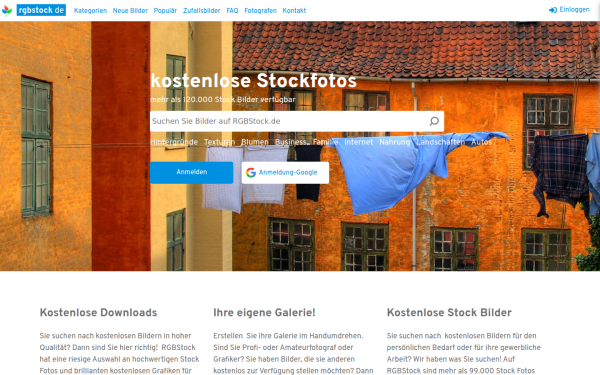600x375 pixels.
Task: Show Zufallsbilder random images
Action: (x=202, y=11)
